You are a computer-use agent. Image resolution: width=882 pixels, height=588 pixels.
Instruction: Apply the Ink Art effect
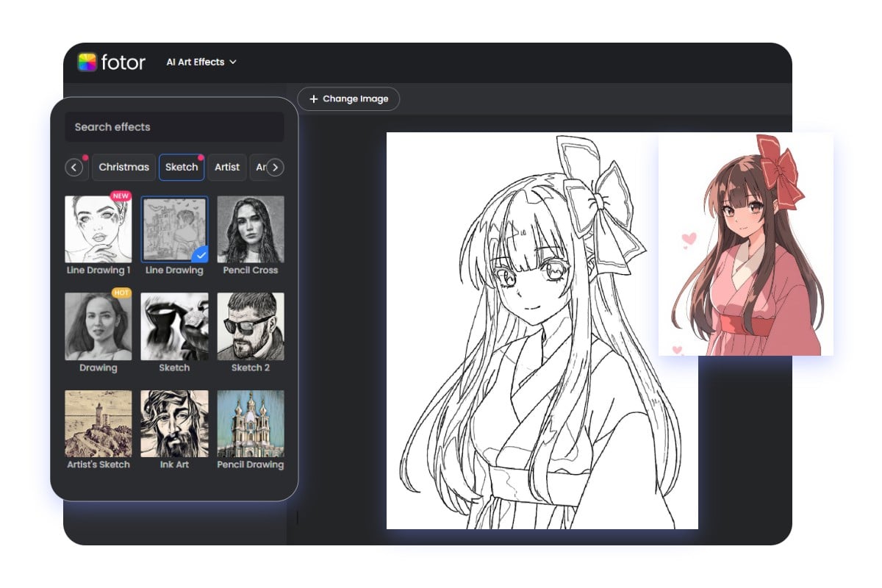pos(174,423)
